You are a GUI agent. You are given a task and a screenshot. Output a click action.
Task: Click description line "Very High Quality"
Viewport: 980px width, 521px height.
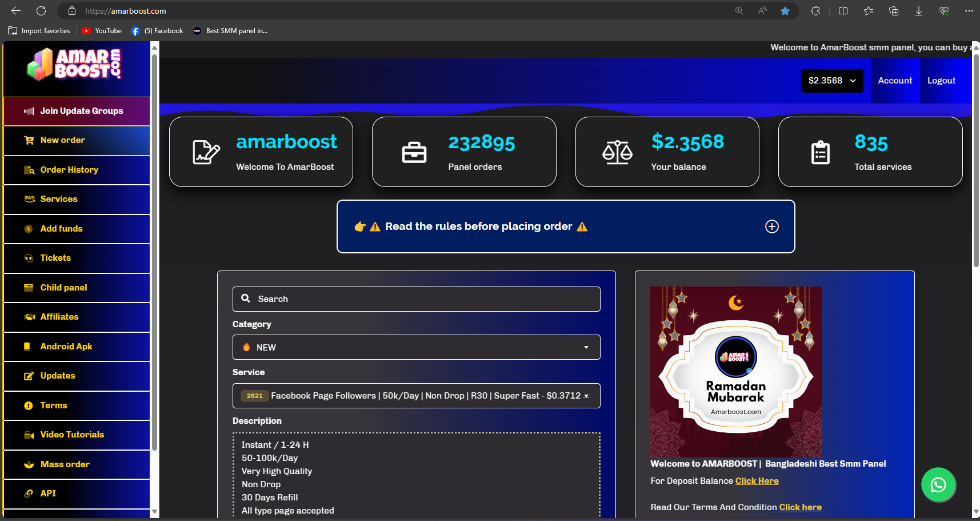(277, 471)
